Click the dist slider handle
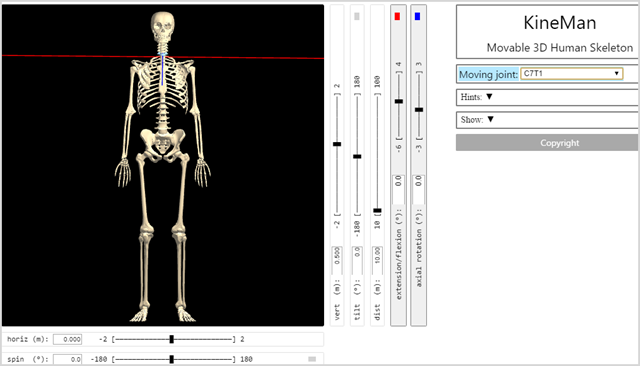This screenshot has width=640, height=366. (x=377, y=211)
